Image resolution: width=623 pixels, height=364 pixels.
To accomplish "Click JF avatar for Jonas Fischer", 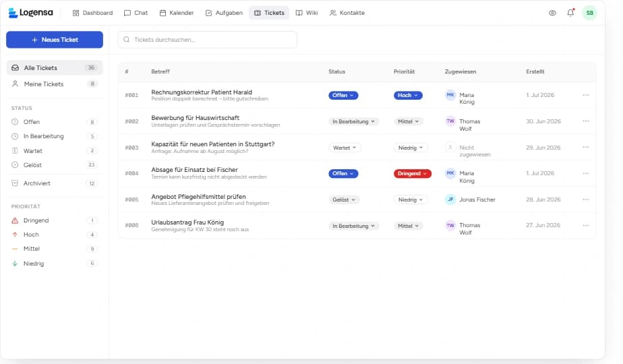I will (x=450, y=200).
